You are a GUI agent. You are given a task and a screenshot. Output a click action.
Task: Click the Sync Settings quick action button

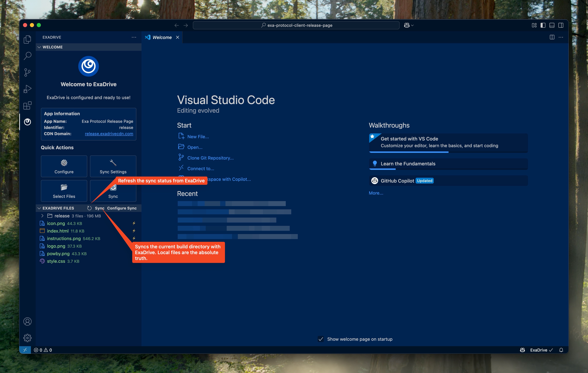pyautogui.click(x=113, y=166)
